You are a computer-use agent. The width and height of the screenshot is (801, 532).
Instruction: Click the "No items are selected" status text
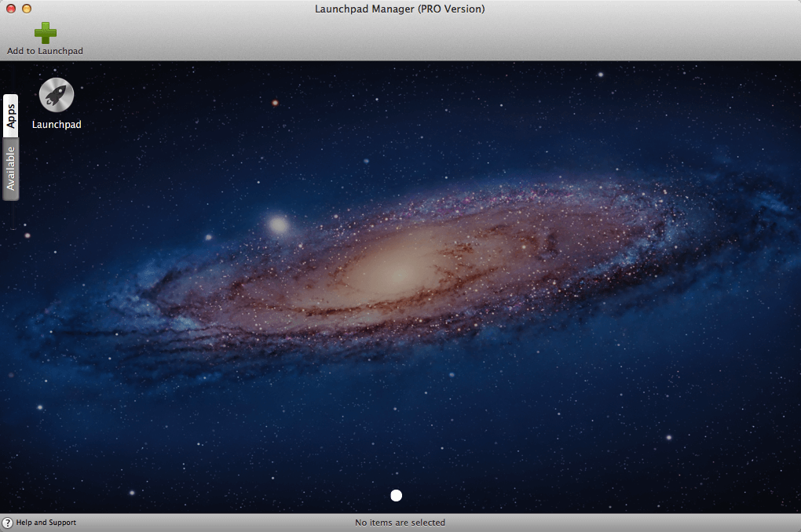[x=400, y=523]
